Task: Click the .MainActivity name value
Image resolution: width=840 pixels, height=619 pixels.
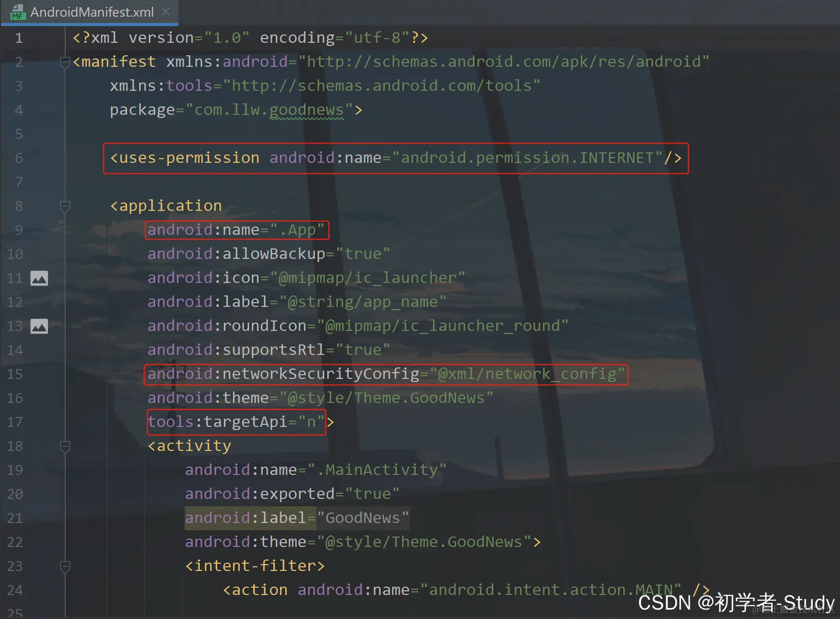Action: [377, 470]
